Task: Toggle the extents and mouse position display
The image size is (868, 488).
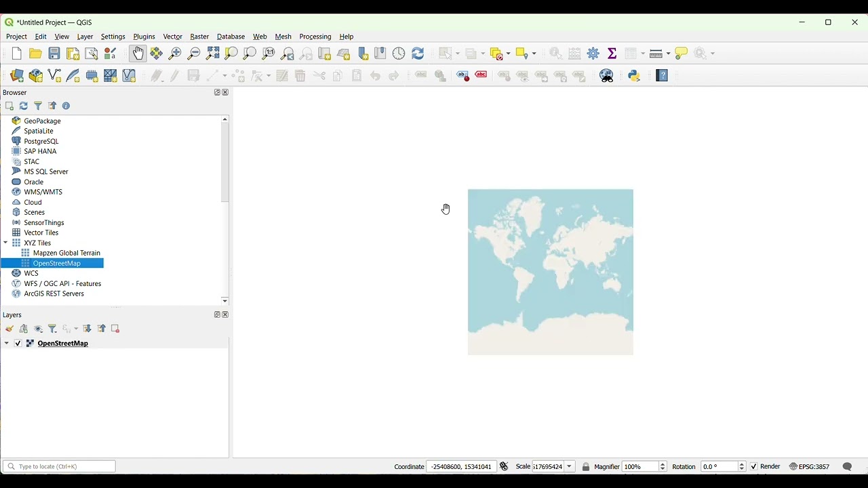Action: tap(504, 467)
